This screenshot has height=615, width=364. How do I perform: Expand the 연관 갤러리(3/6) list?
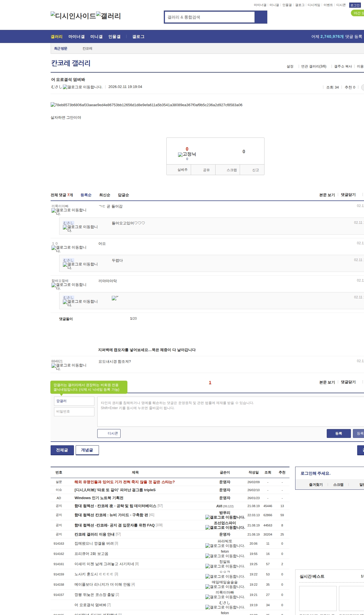[x=314, y=66]
